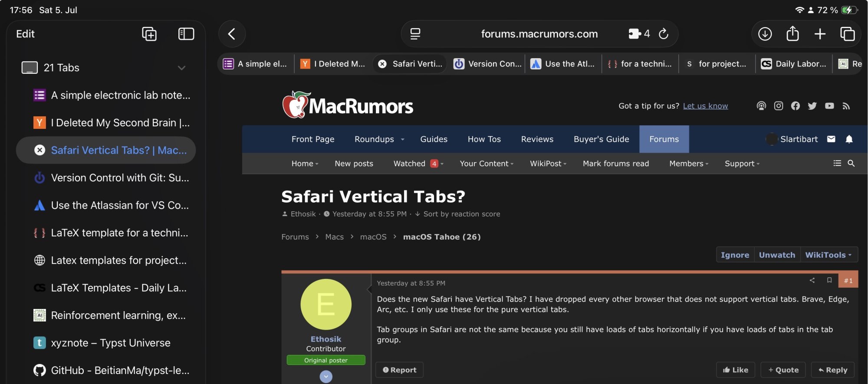Viewport: 868px width, 384px height.
Task: Open MacRumors podcast icon
Action: (x=761, y=106)
